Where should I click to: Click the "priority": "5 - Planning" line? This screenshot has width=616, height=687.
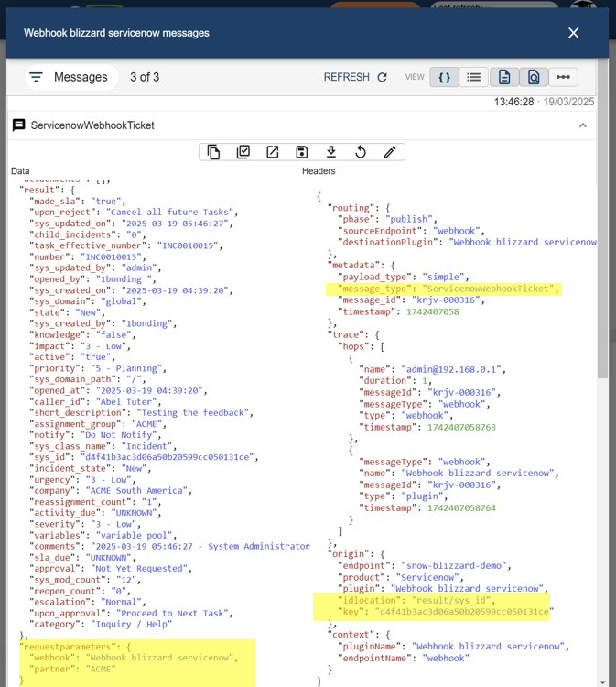[x=98, y=368]
